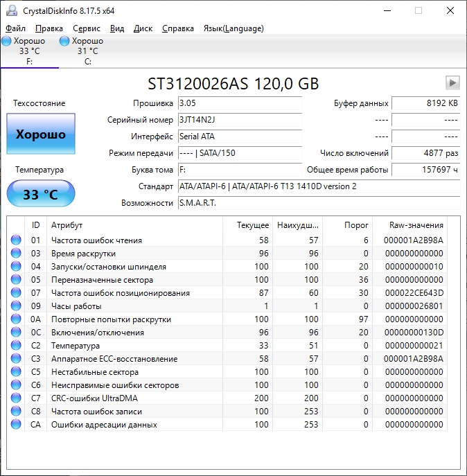
Task: Select the Переназначенные сектора attribute text
Action: click(102, 280)
